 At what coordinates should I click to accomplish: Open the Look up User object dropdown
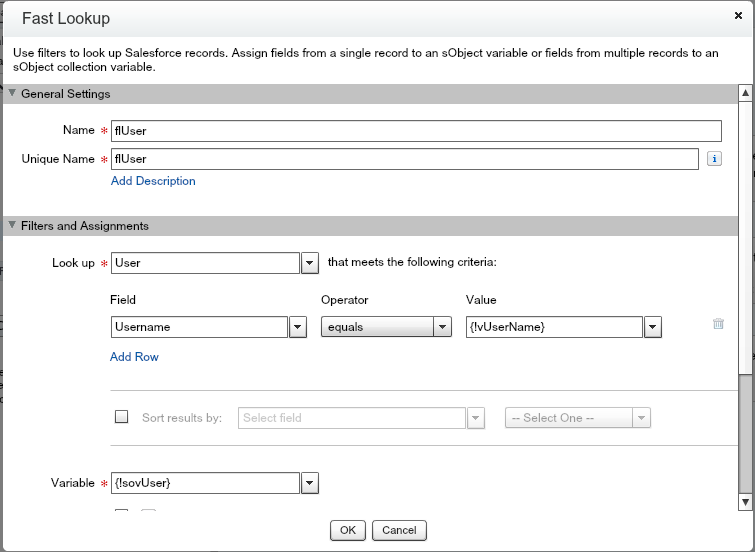click(310, 263)
